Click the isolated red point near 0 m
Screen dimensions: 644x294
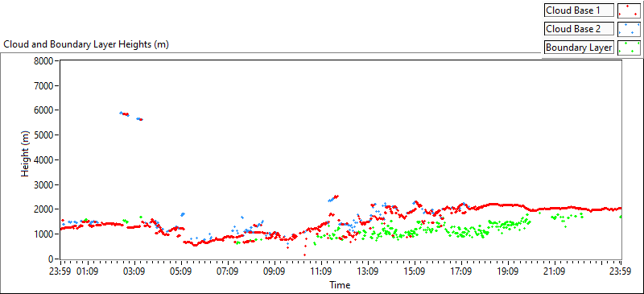304,255
